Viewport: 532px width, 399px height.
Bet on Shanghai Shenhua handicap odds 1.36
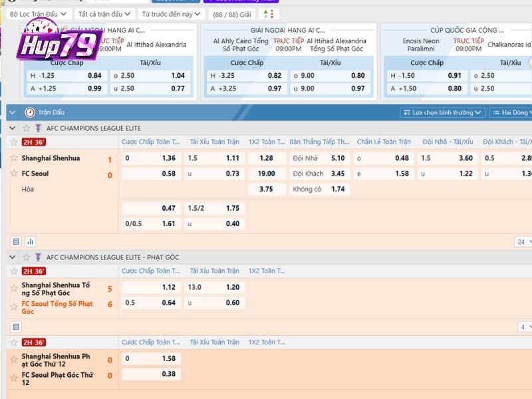click(150, 158)
